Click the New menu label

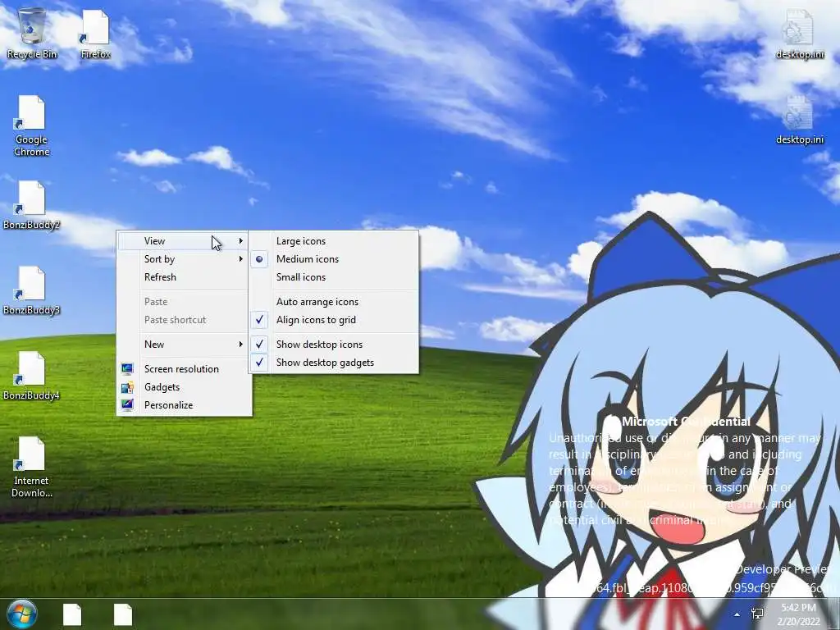(x=153, y=345)
